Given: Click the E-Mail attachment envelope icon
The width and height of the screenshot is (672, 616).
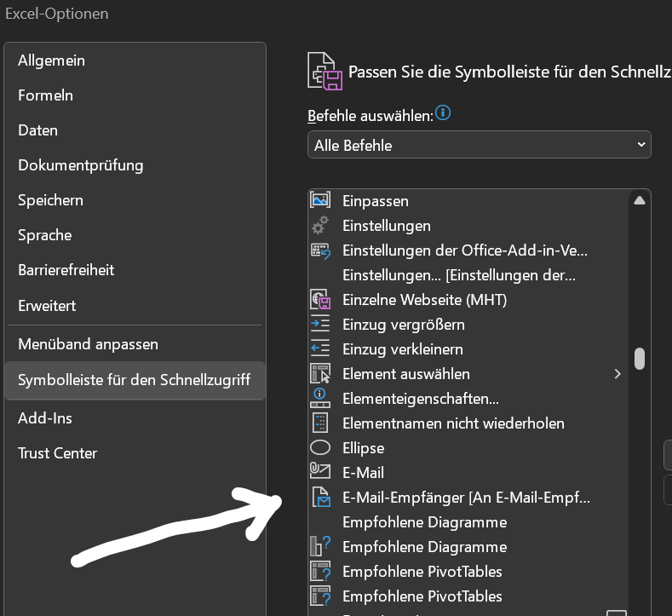Looking at the screenshot, I should (x=320, y=470).
